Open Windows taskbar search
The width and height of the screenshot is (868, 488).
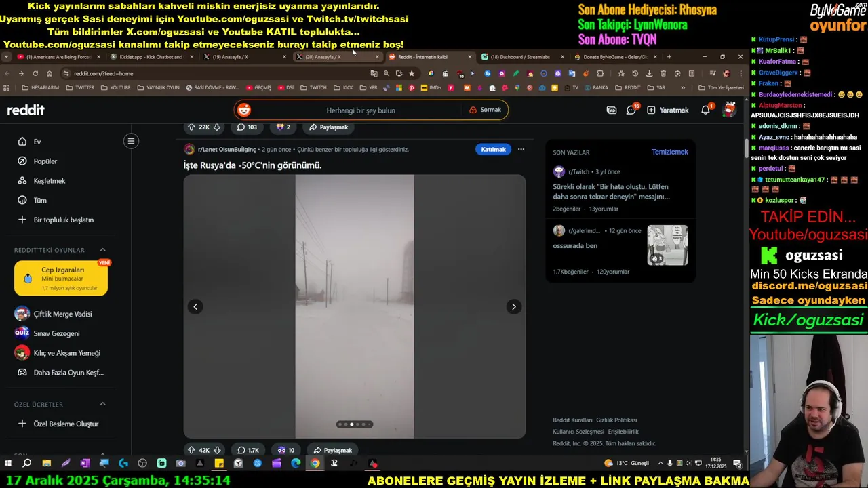coord(27,464)
